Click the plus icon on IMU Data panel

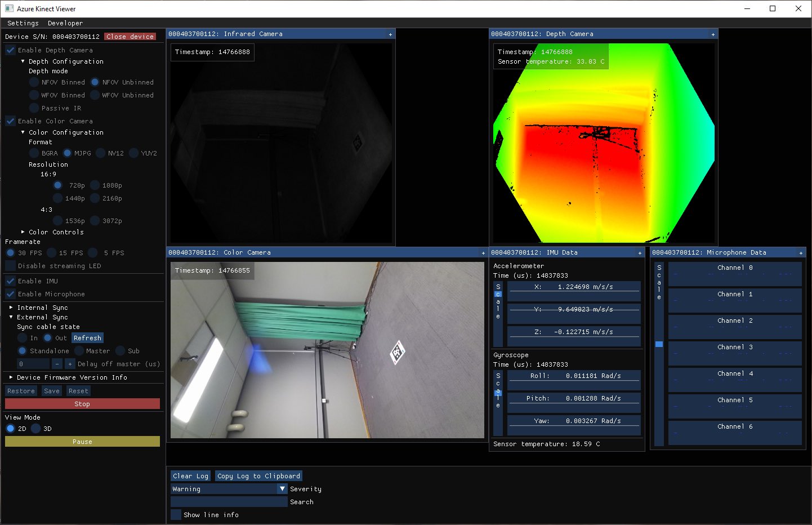click(640, 253)
